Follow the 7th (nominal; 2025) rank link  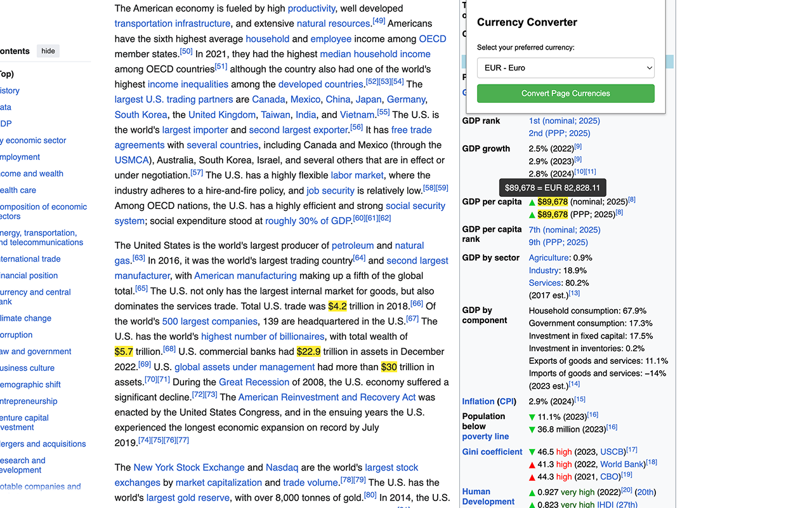pos(565,230)
